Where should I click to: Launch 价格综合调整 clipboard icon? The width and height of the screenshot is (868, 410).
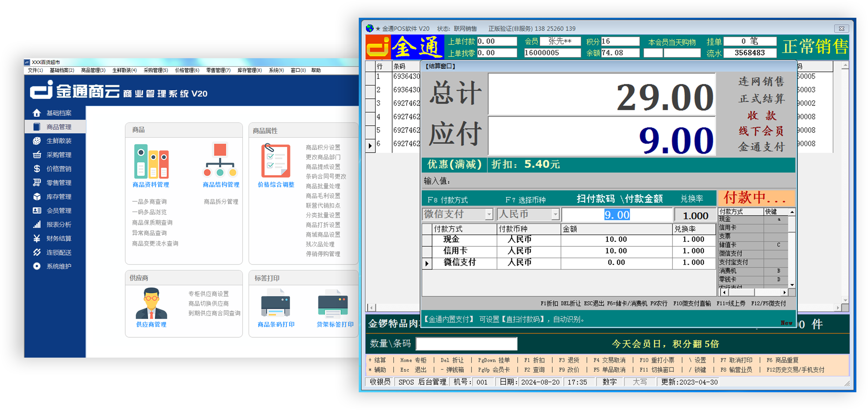276,161
